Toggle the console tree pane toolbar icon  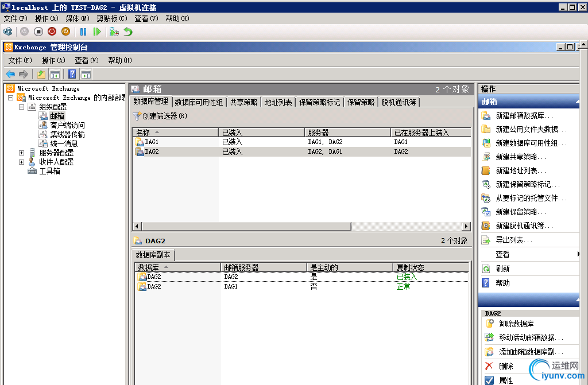55,74
